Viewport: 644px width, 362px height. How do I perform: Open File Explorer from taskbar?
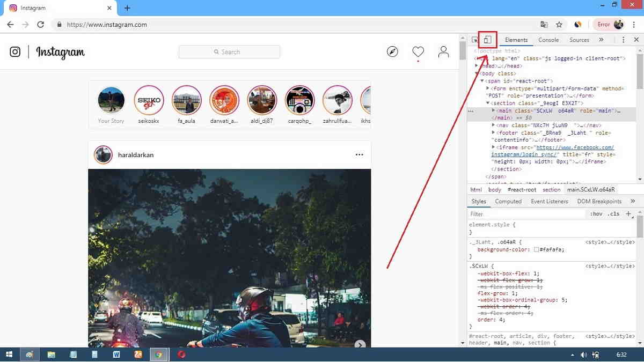(x=51, y=354)
